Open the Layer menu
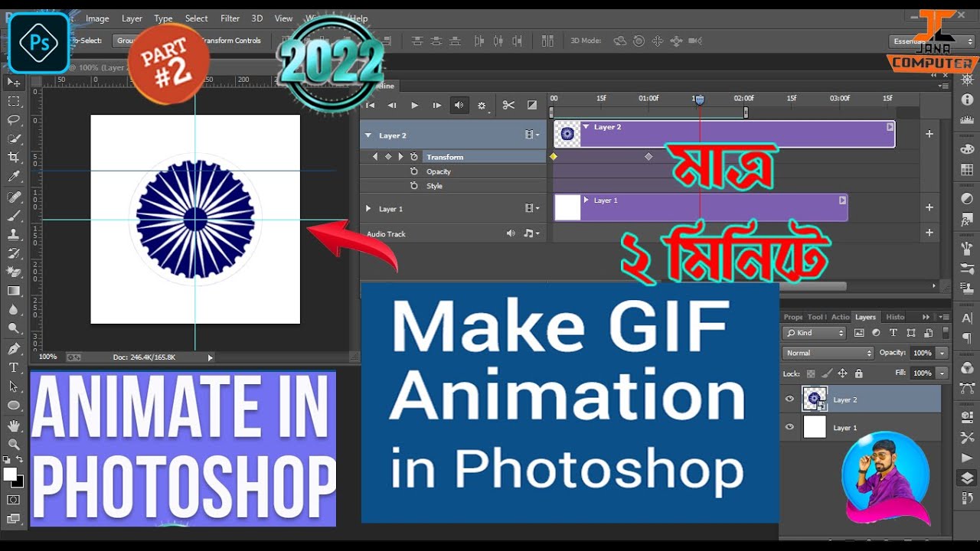This screenshot has width=980, height=551. (x=132, y=18)
